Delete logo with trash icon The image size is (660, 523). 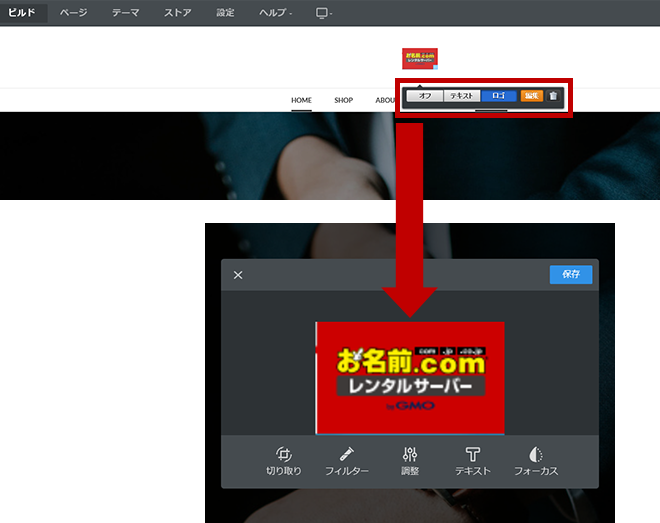click(553, 96)
